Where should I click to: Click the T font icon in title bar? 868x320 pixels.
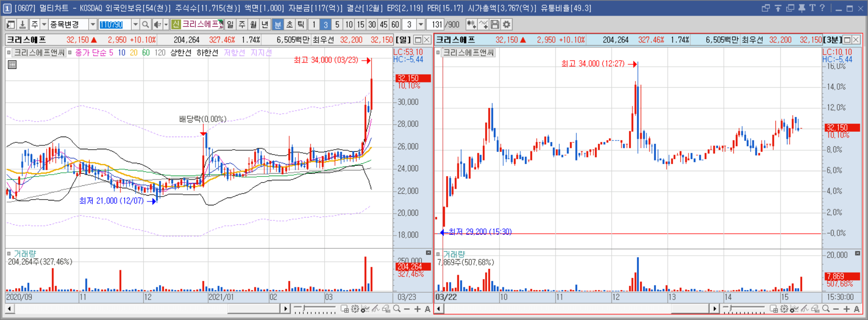click(812, 8)
